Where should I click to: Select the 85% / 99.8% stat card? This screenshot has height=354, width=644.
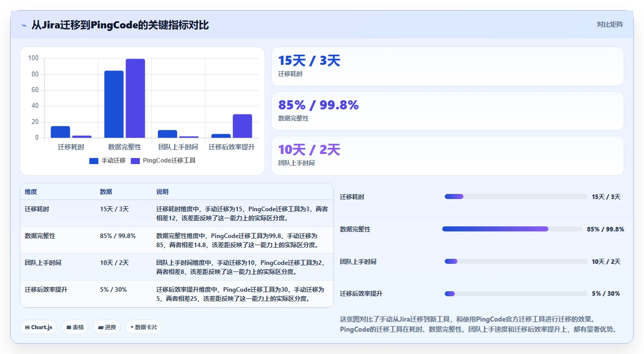(448, 111)
